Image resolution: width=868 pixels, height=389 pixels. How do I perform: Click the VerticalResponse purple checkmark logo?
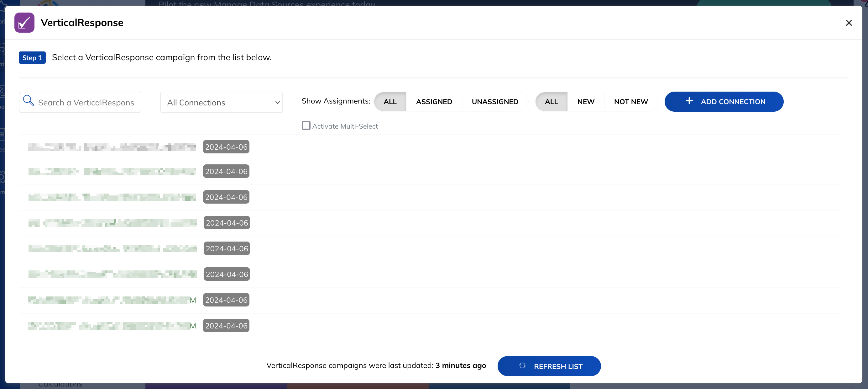tap(24, 23)
